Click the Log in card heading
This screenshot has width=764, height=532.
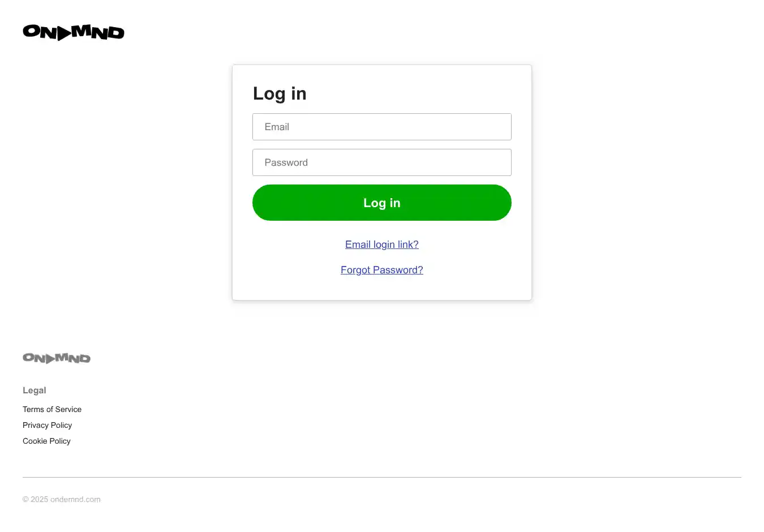pyautogui.click(x=280, y=93)
